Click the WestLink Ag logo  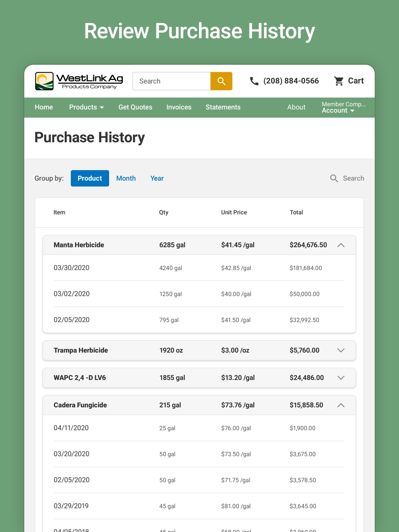[79, 81]
